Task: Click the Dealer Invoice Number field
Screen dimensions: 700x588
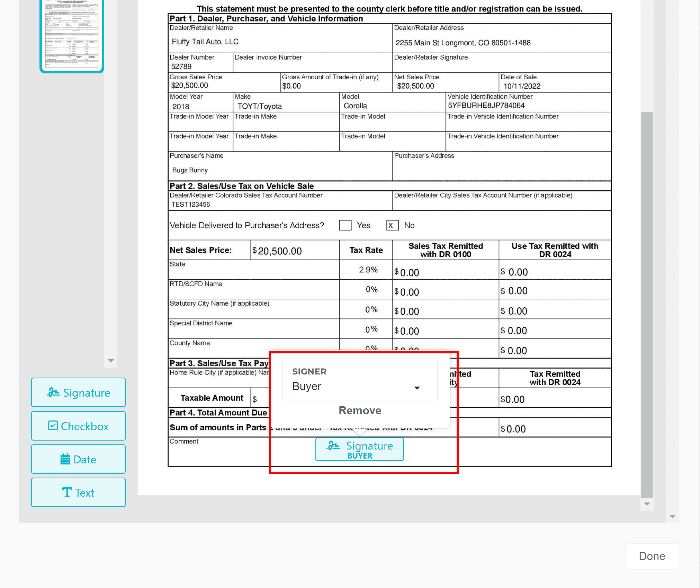Action: 312,66
